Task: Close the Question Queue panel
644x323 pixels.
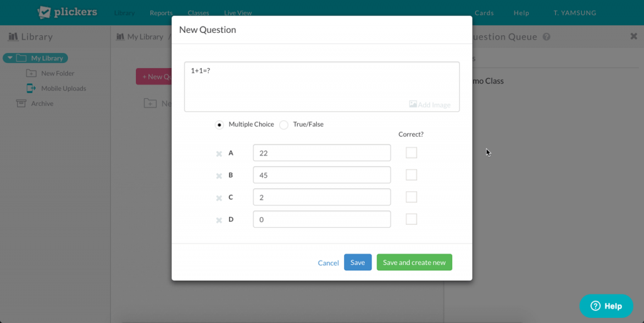Action: click(x=633, y=37)
